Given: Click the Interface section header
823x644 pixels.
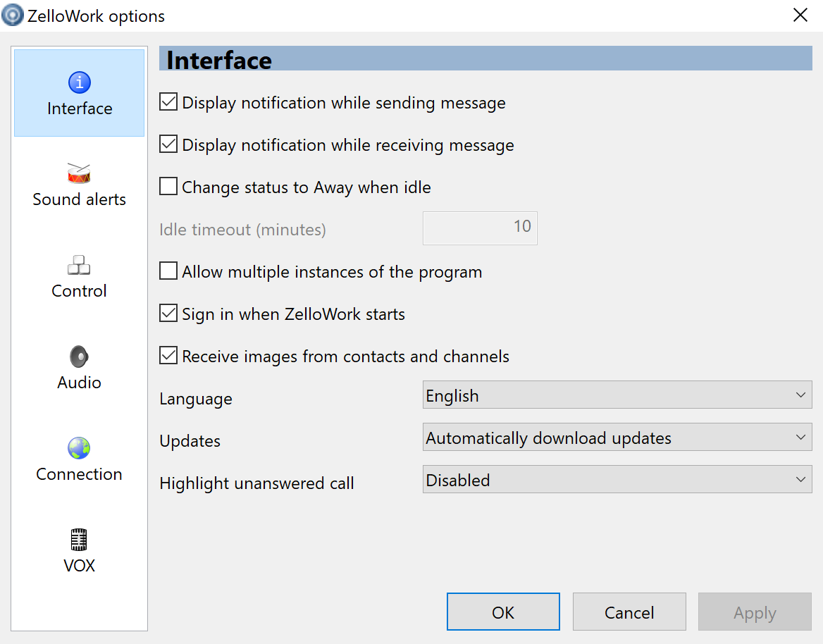Looking at the screenshot, I should click(485, 58).
